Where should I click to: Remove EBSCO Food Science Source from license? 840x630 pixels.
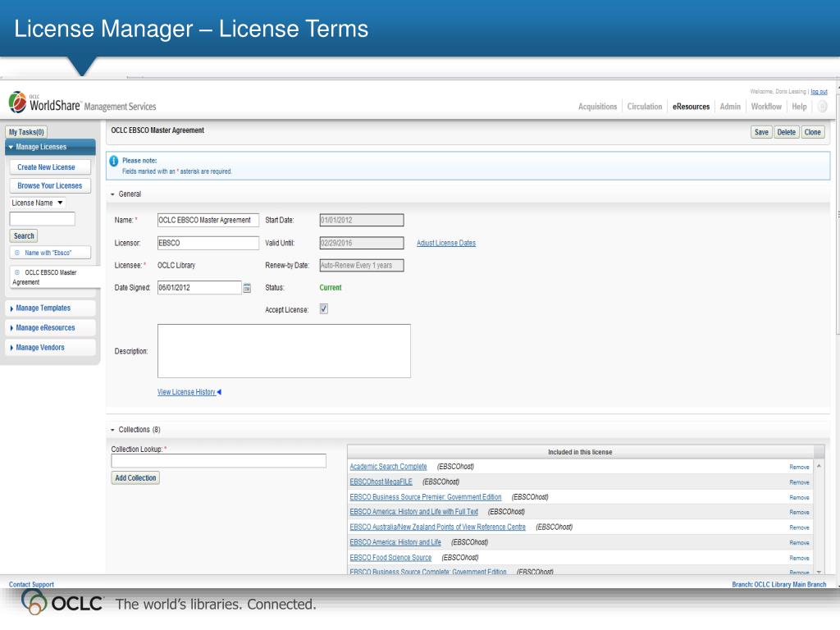pyautogui.click(x=799, y=558)
